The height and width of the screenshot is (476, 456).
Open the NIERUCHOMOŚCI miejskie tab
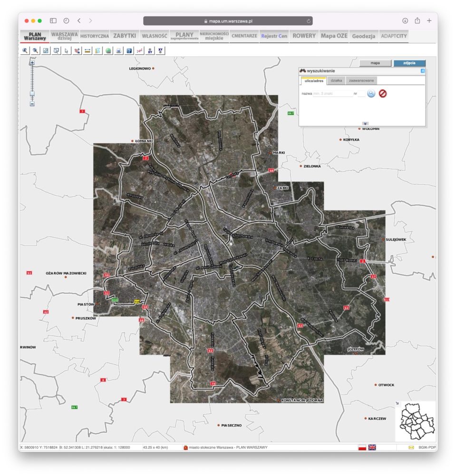click(x=214, y=36)
